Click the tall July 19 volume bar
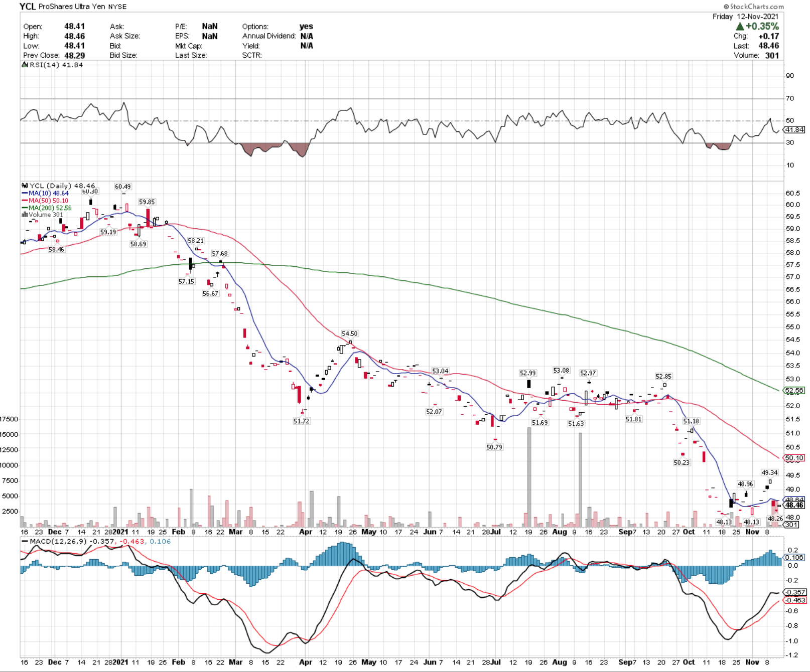The height and width of the screenshot is (672, 810). (x=529, y=477)
